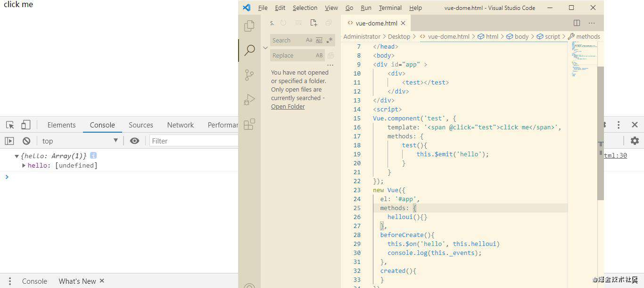Open the Extensions view
Screen dimensions: 644x288
[x=249, y=124]
